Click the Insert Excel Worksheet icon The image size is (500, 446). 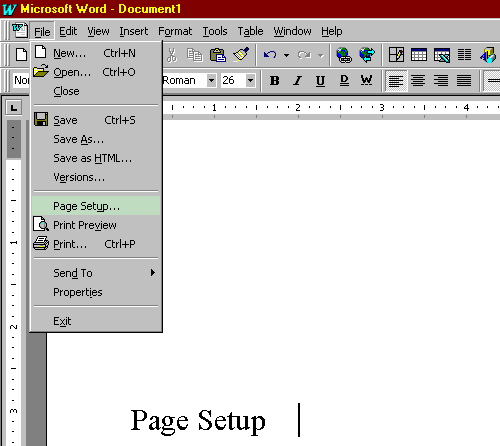pos(442,55)
